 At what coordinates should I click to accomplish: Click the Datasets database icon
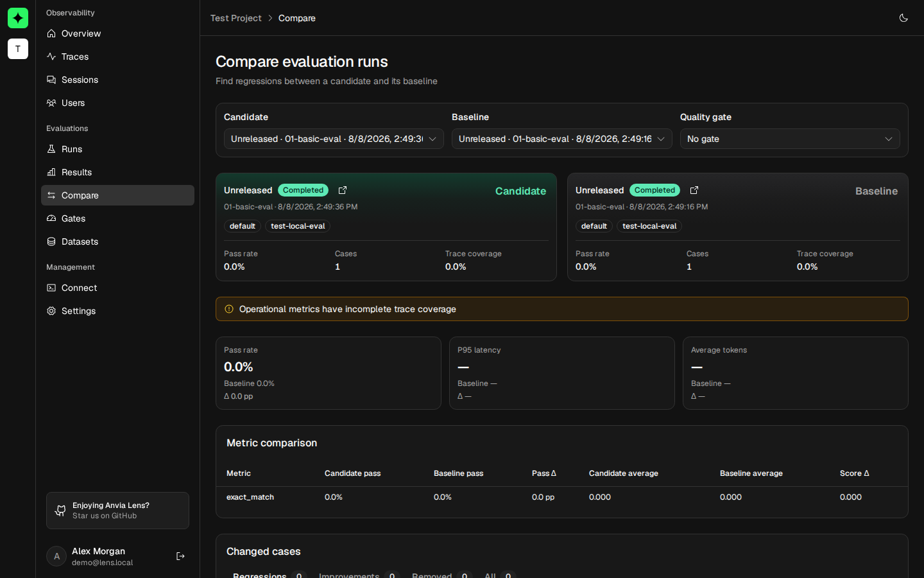click(x=51, y=241)
